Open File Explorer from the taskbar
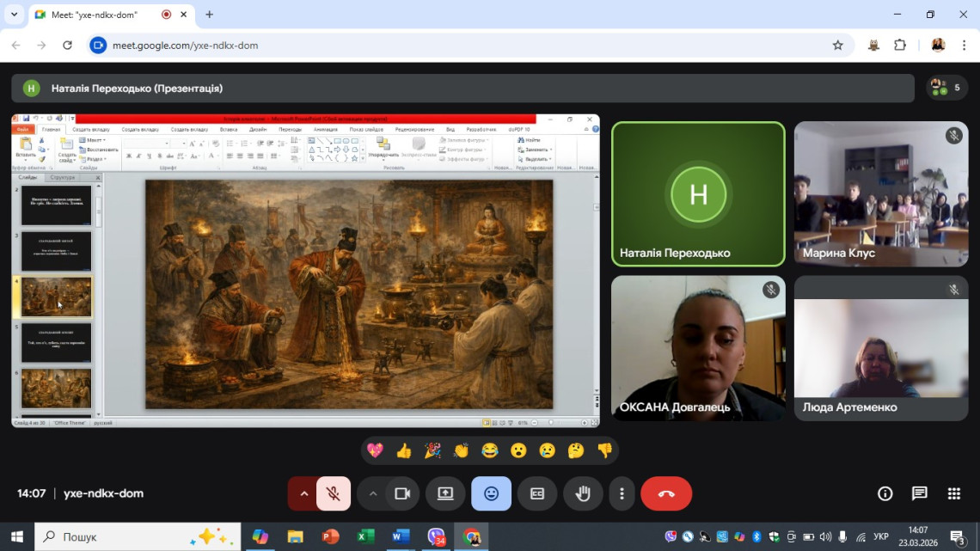Image resolution: width=980 pixels, height=551 pixels. click(295, 536)
